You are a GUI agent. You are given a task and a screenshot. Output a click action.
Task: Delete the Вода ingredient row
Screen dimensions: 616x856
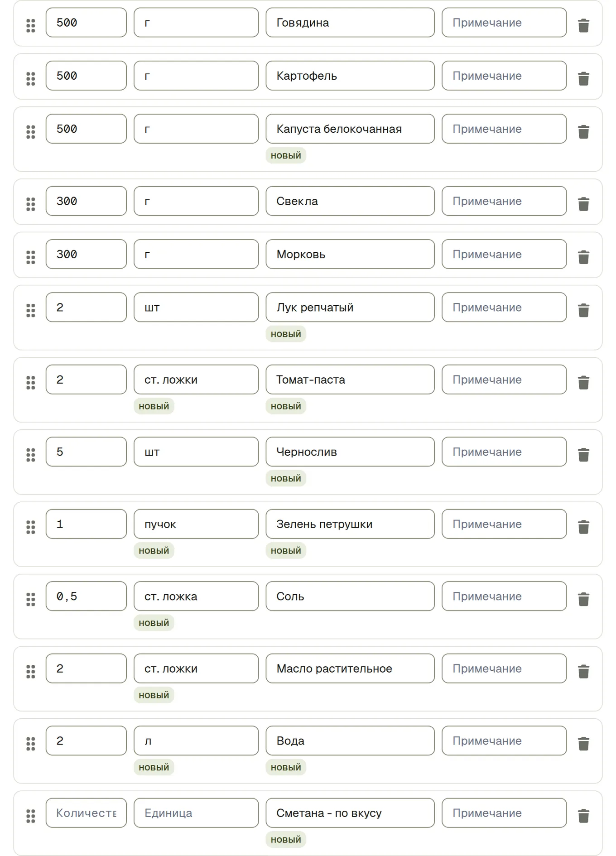[583, 743]
